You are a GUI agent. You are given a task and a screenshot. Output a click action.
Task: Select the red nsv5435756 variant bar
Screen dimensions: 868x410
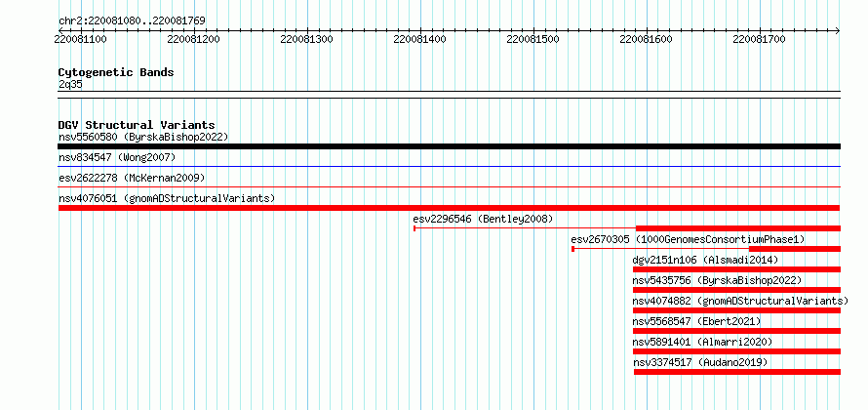[x=736, y=290]
